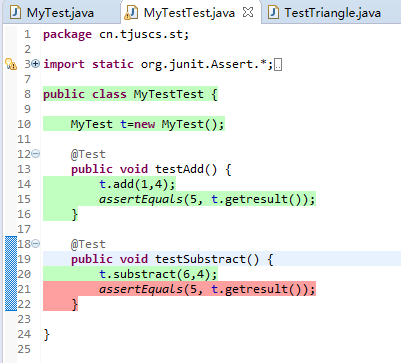Click line number 1 in the gutter
The image size is (401, 363).
[27, 34]
